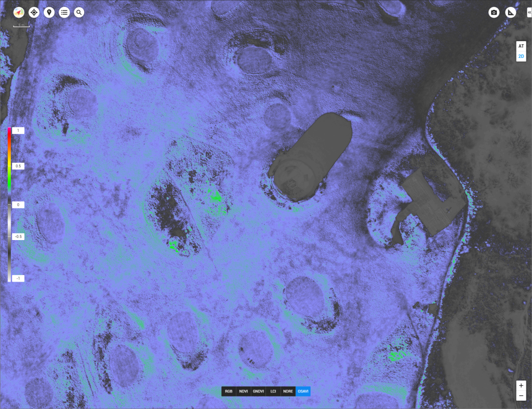Click the magnifier search icon
532x409 pixels.
[79, 12]
